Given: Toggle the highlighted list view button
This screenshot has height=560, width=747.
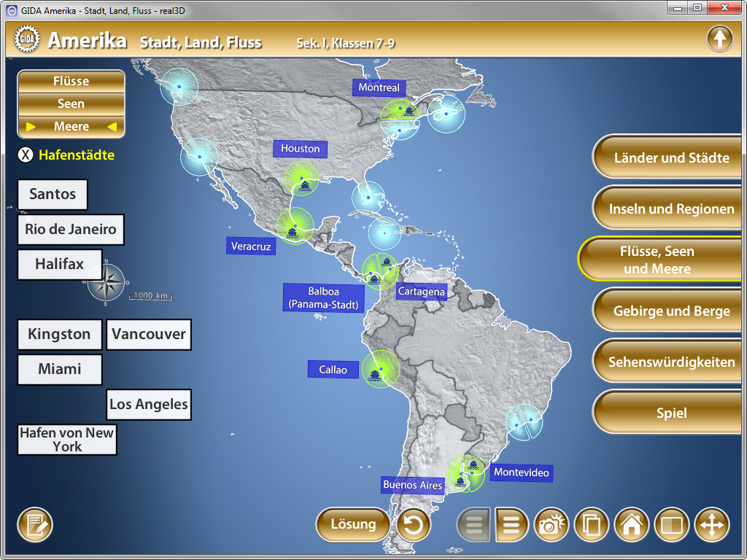Looking at the screenshot, I should click(511, 524).
